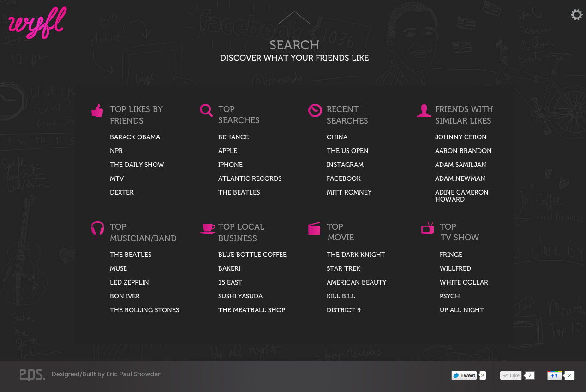Image resolution: width=586 pixels, height=392 pixels.
Task: Click the person Friends icon
Action: [424, 110]
